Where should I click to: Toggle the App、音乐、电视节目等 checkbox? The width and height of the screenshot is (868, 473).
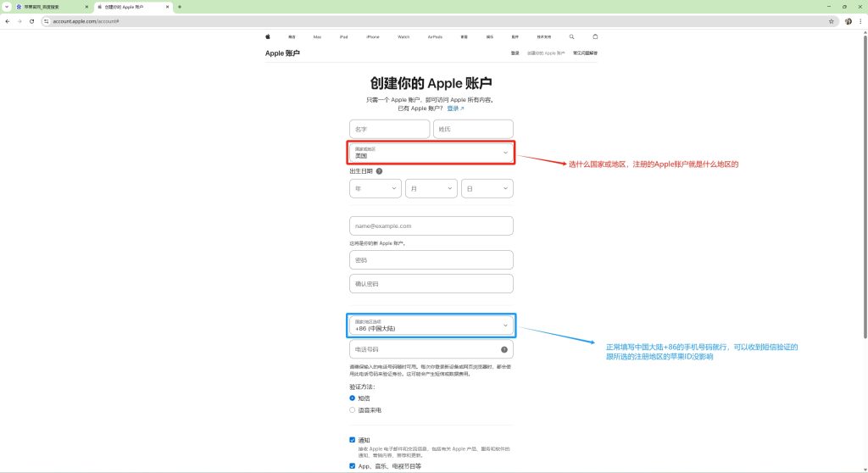(x=352, y=466)
